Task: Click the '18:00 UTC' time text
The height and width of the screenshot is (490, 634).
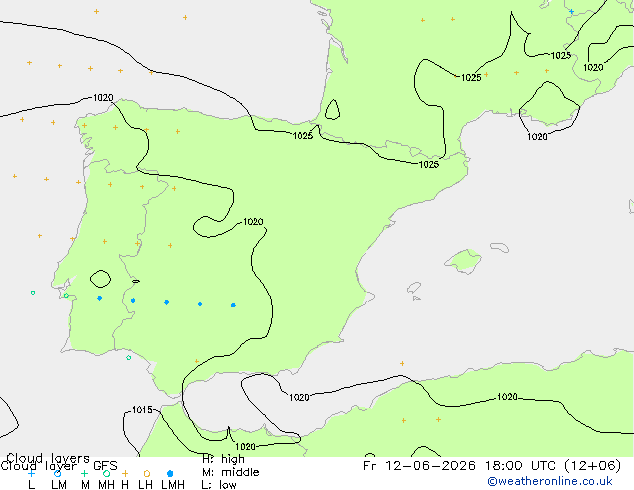Action: (522, 466)
